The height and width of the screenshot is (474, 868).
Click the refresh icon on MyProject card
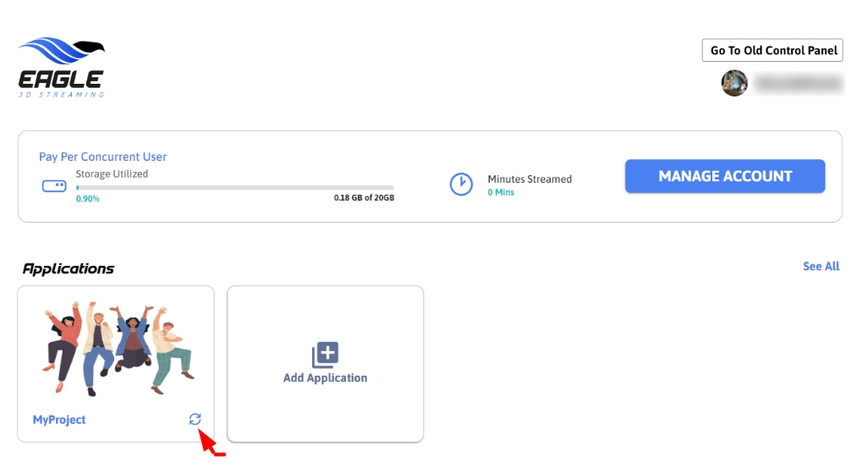[195, 419]
